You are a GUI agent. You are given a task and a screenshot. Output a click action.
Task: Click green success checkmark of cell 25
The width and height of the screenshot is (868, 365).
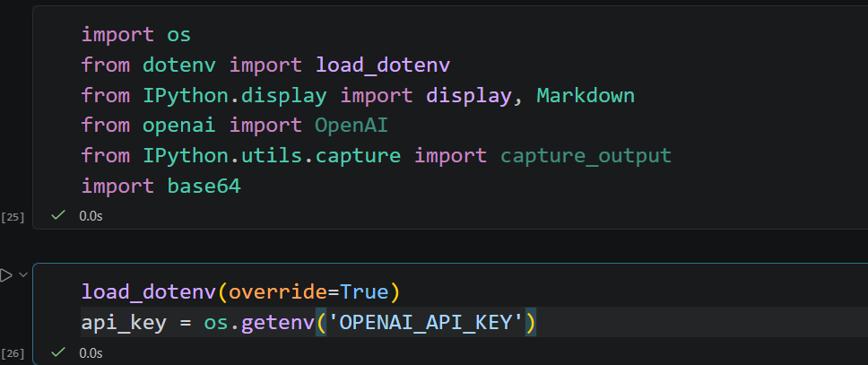pos(58,215)
